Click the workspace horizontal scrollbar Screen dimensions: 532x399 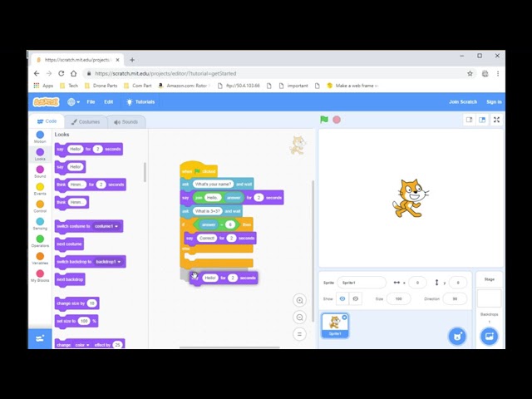pos(229,347)
